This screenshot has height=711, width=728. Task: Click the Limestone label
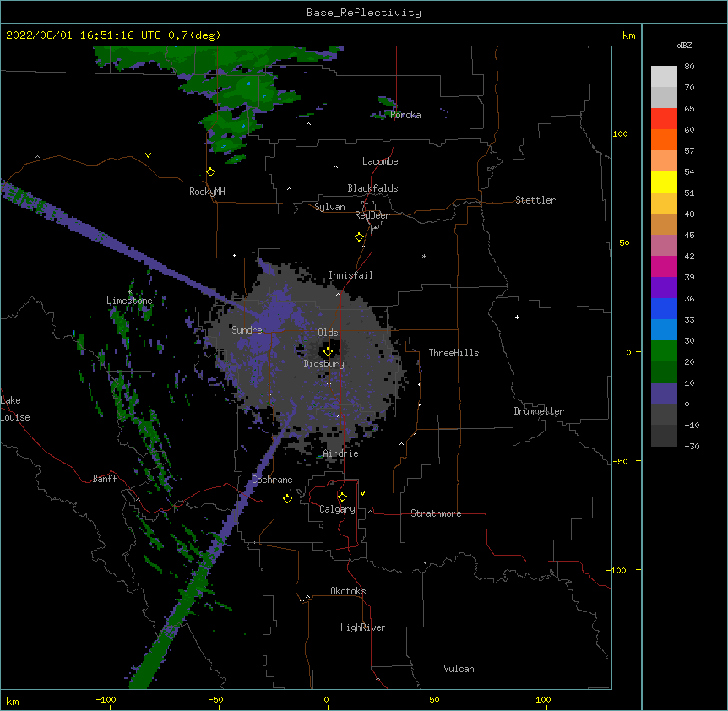pos(129,301)
